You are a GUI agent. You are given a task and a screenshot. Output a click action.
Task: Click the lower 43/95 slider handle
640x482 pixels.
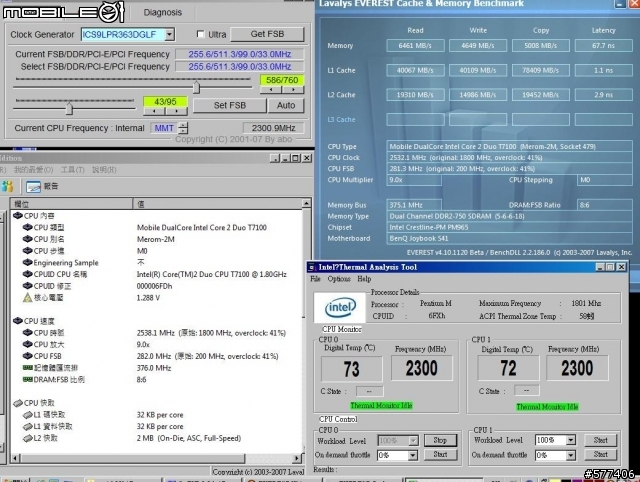coord(69,108)
